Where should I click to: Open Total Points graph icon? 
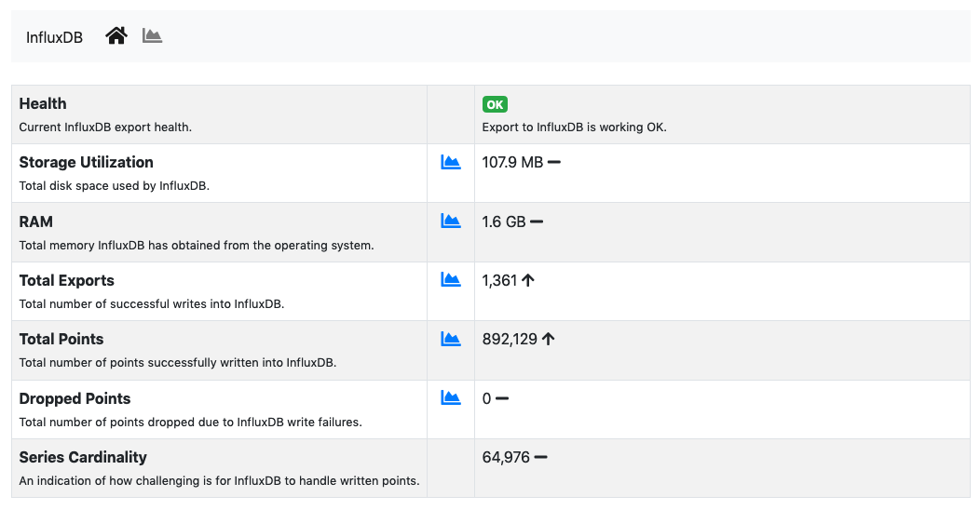pos(451,339)
